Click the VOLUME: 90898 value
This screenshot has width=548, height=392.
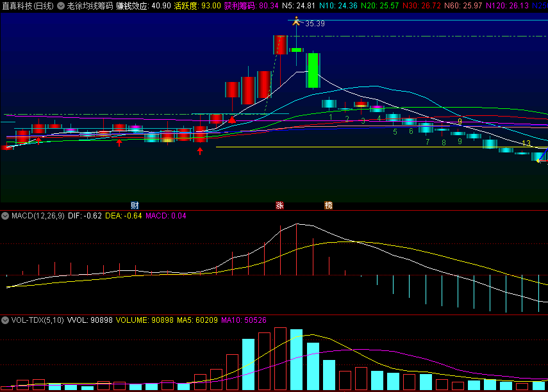[x=145, y=320]
